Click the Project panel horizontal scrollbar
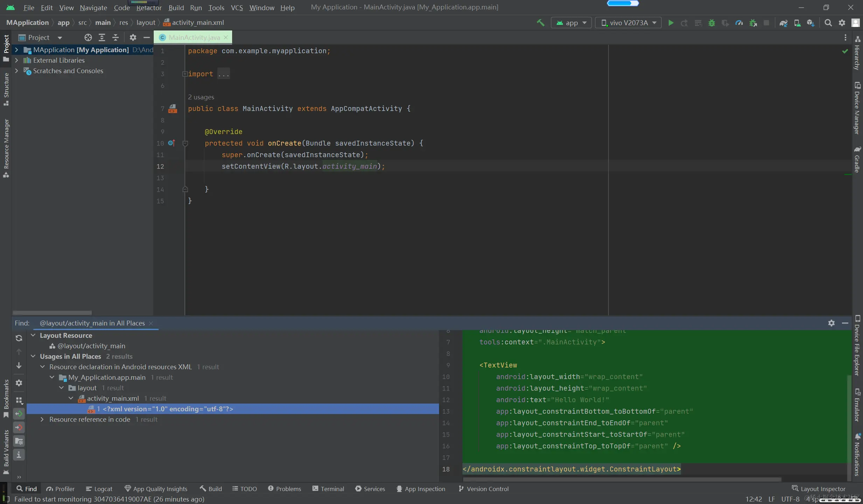Screen dimensions: 863x504 (x=52, y=313)
